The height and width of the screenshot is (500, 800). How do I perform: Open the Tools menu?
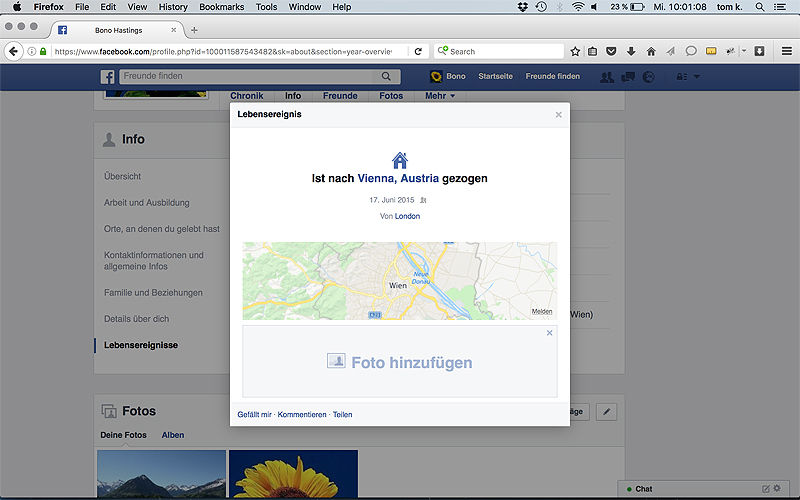coord(266,7)
